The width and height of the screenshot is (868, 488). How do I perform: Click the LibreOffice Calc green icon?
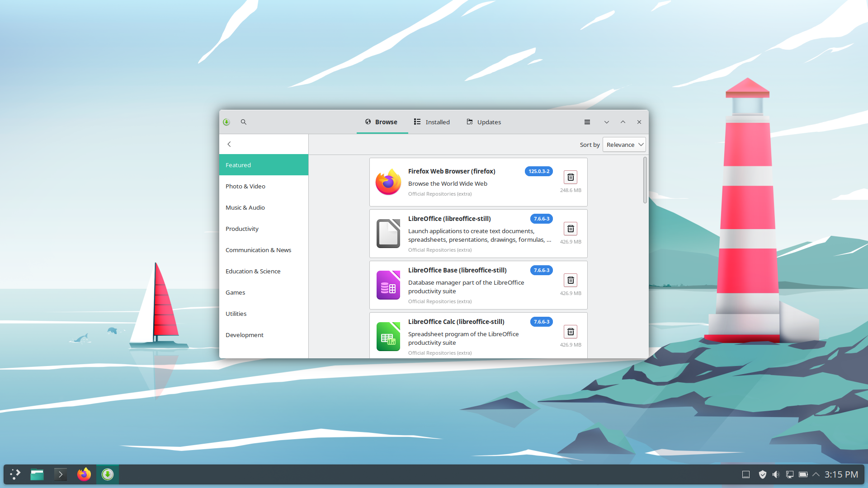click(x=388, y=337)
